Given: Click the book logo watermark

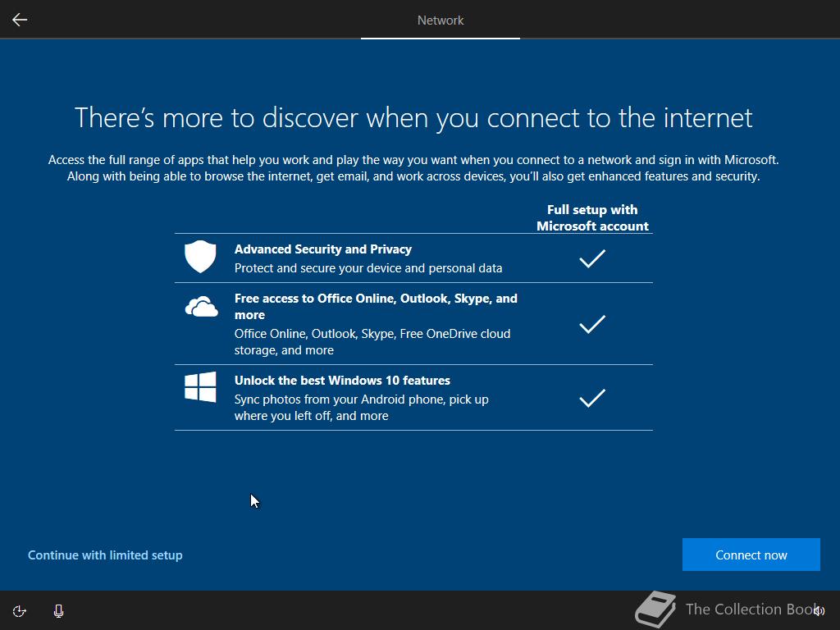Looking at the screenshot, I should (655, 609).
